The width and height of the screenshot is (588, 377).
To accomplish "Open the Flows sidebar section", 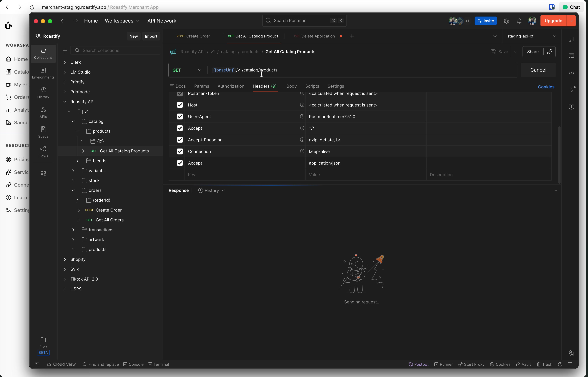I will coord(43,152).
